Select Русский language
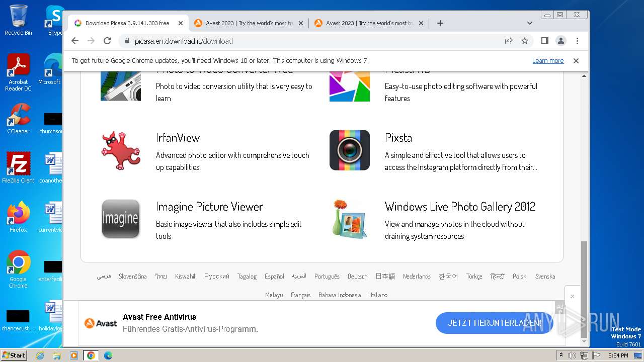 (x=217, y=277)
